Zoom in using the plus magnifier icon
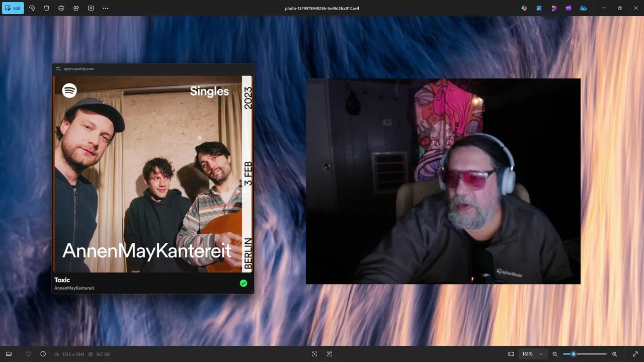 tap(614, 354)
